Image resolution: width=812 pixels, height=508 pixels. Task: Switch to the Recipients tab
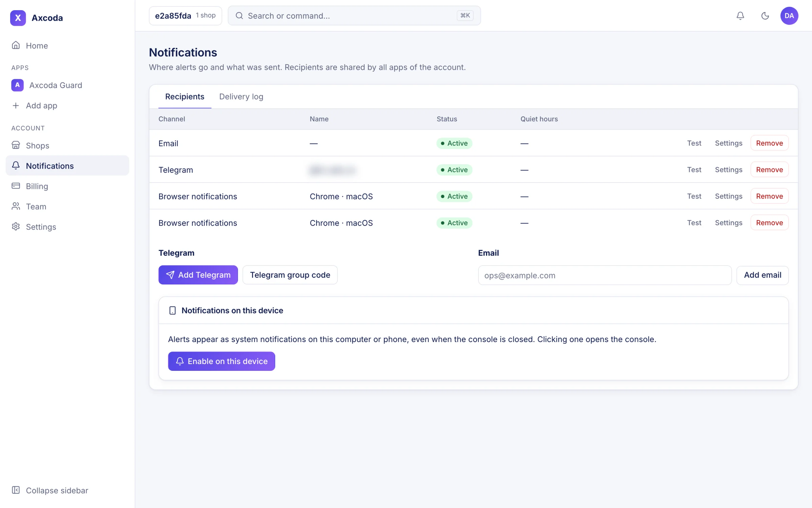185,97
